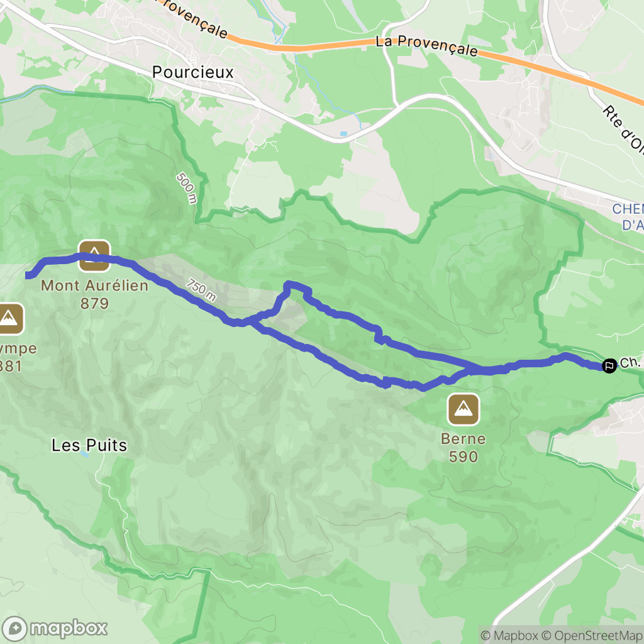Click the blue CHEM D'A label
This screenshot has height=644, width=644.
628,217
